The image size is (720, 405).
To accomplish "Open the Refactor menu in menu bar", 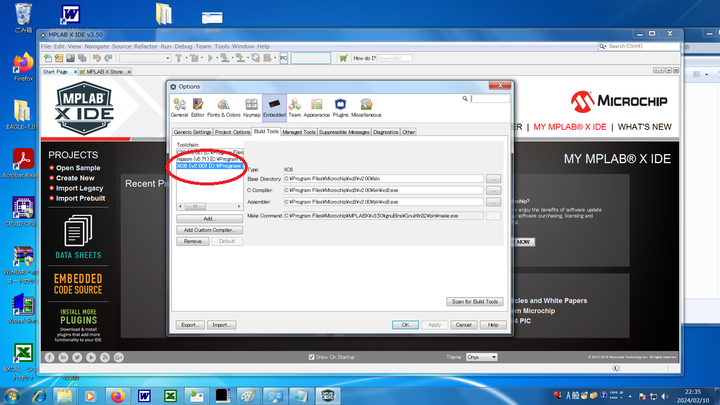I will click(146, 46).
